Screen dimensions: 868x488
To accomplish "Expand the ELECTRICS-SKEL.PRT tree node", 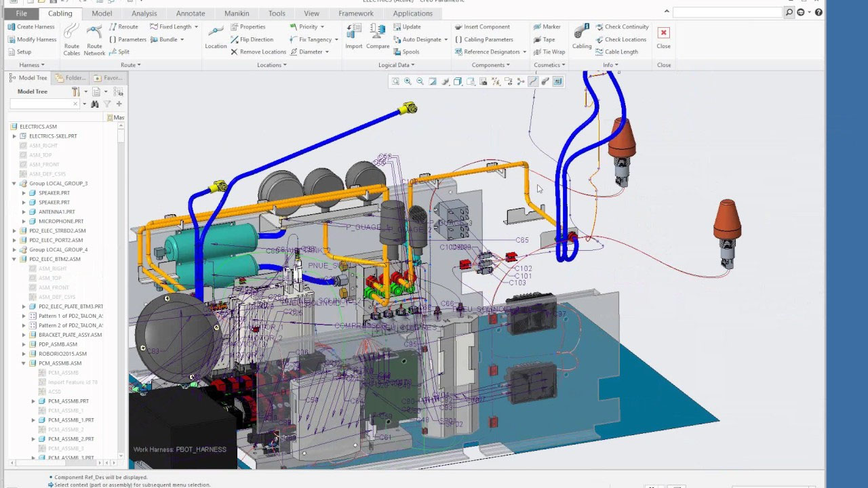I will (x=14, y=136).
